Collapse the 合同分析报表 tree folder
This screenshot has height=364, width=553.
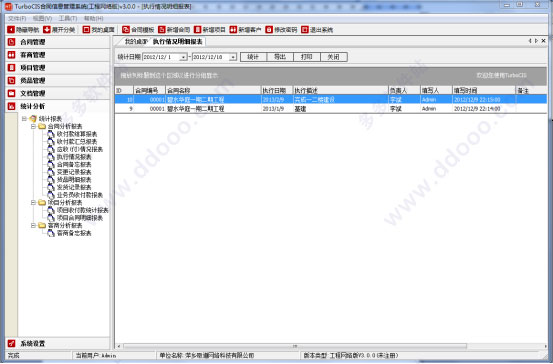(33, 126)
